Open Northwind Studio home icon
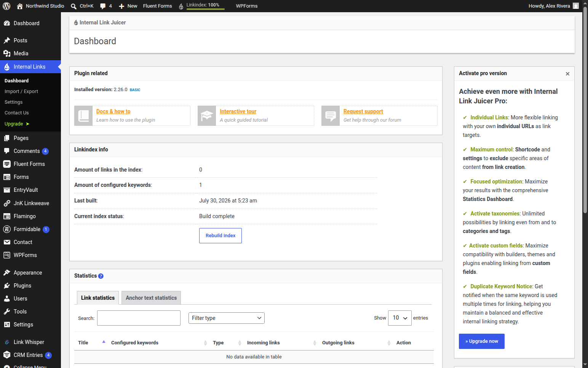Screen dimensions: 588x368 [20, 6]
